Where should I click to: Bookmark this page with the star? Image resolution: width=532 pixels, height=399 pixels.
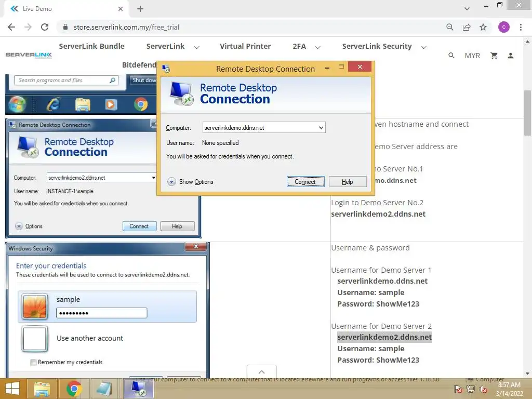483,27
